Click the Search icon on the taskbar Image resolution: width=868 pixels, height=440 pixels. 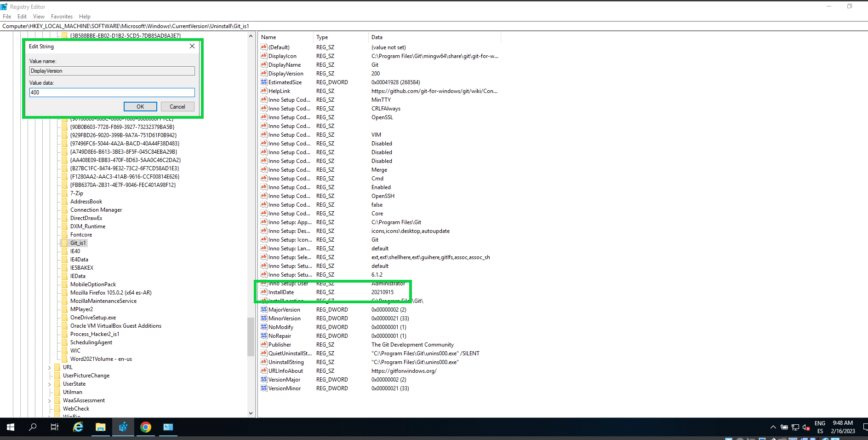(x=32, y=427)
